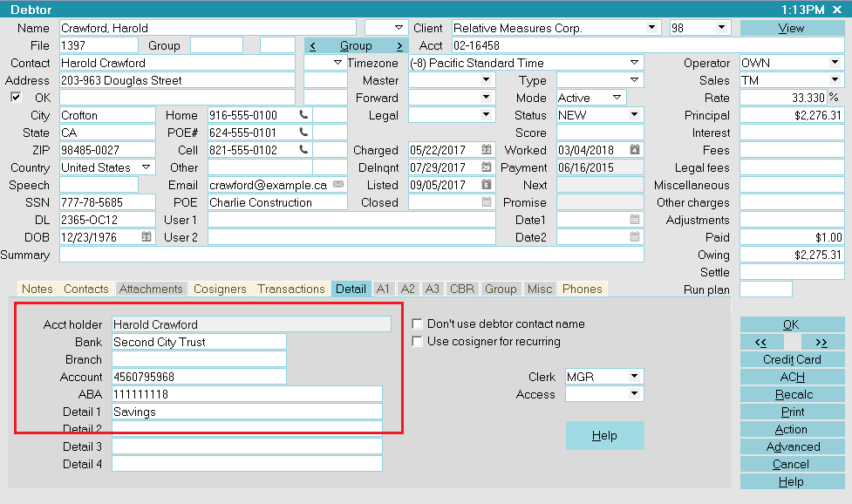The width and height of the screenshot is (852, 504).
Task: Click the envelope icon beside Email
Action: click(338, 185)
